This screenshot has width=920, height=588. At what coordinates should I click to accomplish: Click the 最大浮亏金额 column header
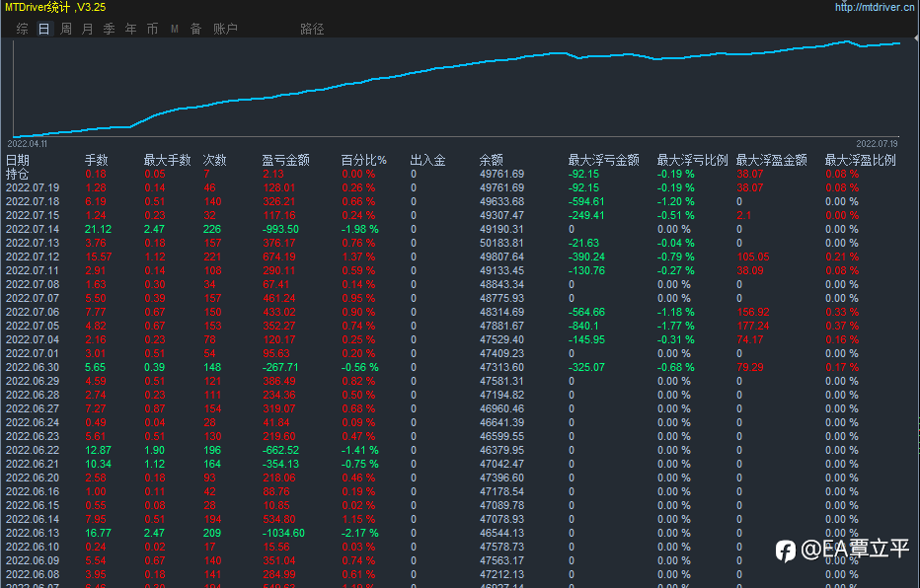[603, 160]
